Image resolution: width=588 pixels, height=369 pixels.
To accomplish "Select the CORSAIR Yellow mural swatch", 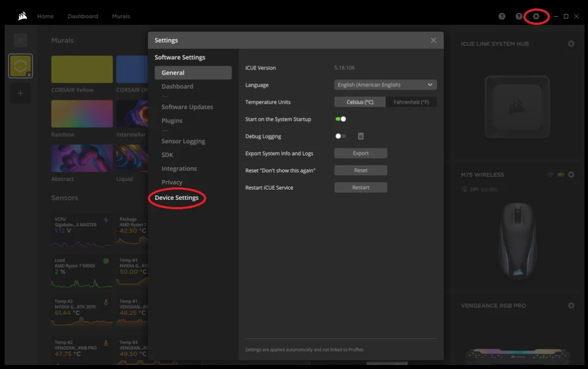I will (82, 69).
